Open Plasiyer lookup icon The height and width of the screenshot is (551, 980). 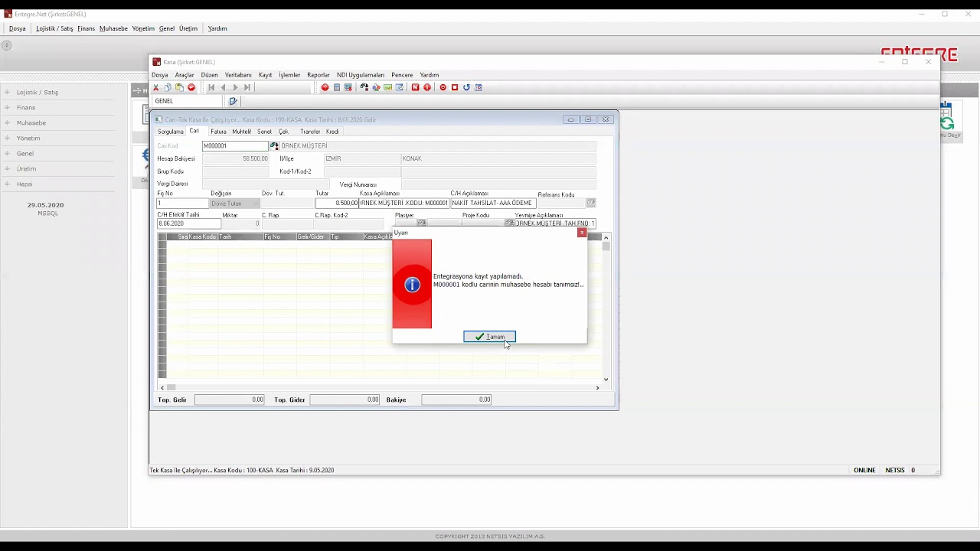pyautogui.click(x=422, y=223)
